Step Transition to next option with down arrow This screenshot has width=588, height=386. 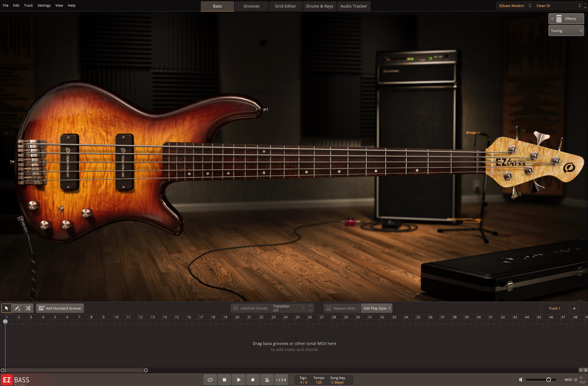coord(310,311)
